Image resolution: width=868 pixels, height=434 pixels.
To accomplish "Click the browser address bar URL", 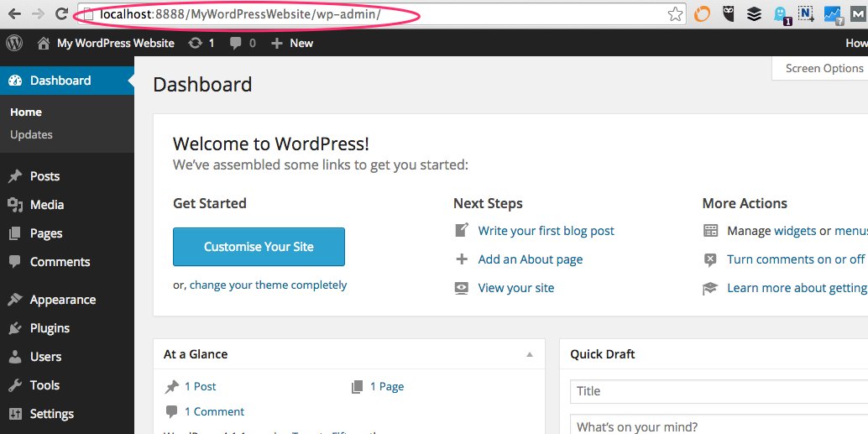I will click(240, 13).
